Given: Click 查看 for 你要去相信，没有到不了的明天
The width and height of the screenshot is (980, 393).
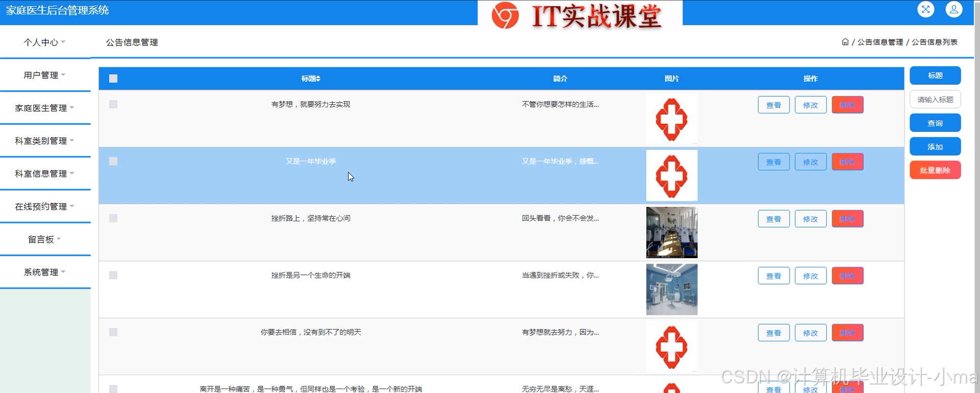Looking at the screenshot, I should tap(774, 333).
